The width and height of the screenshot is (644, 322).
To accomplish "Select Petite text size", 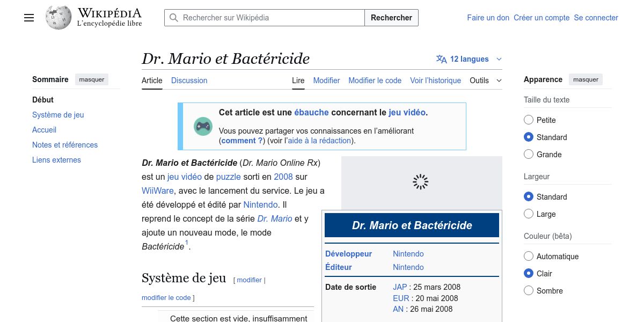I will click(x=529, y=120).
